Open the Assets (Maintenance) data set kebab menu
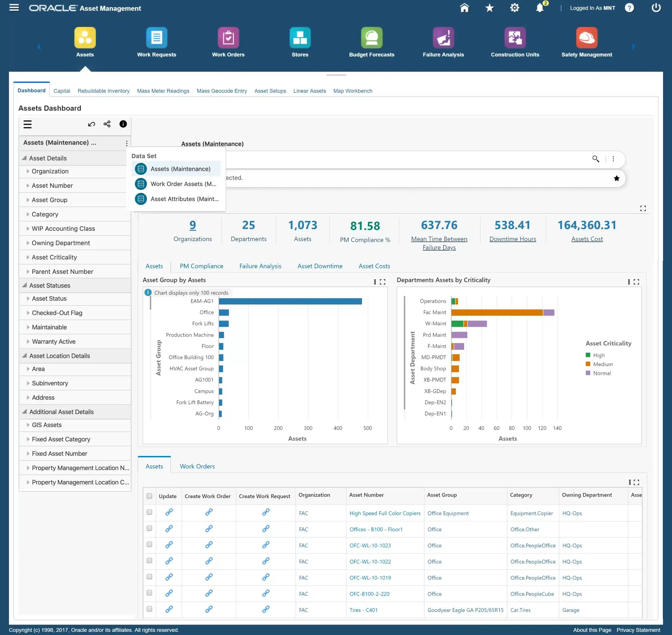 point(127,143)
